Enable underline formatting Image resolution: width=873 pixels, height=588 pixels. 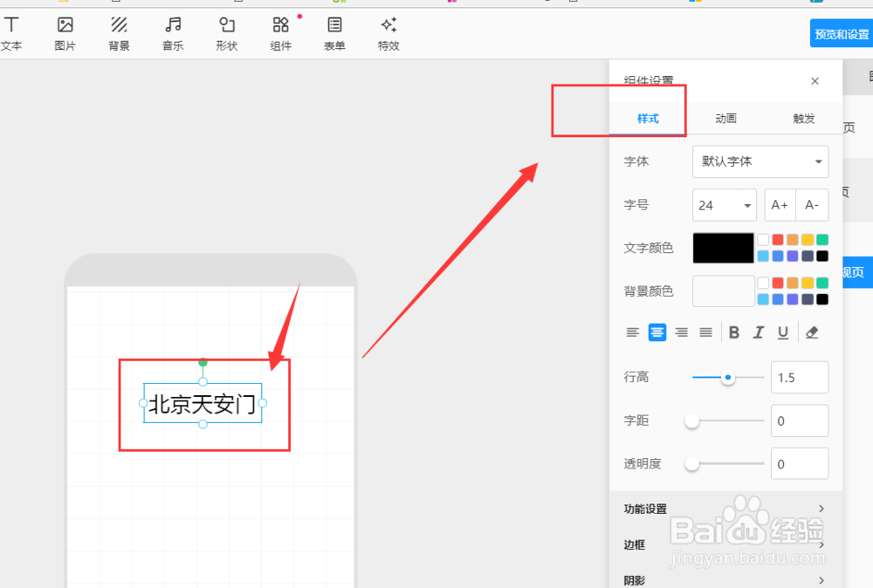tap(782, 332)
